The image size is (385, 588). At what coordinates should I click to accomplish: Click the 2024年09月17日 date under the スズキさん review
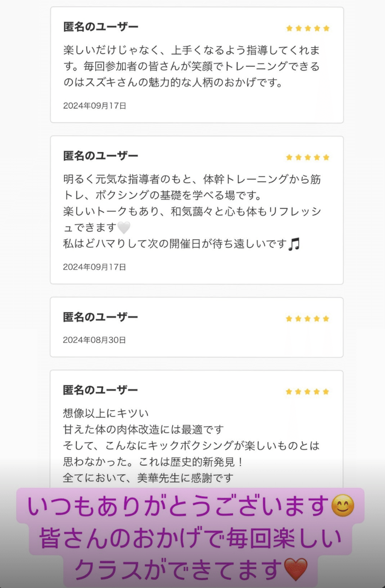(95, 106)
